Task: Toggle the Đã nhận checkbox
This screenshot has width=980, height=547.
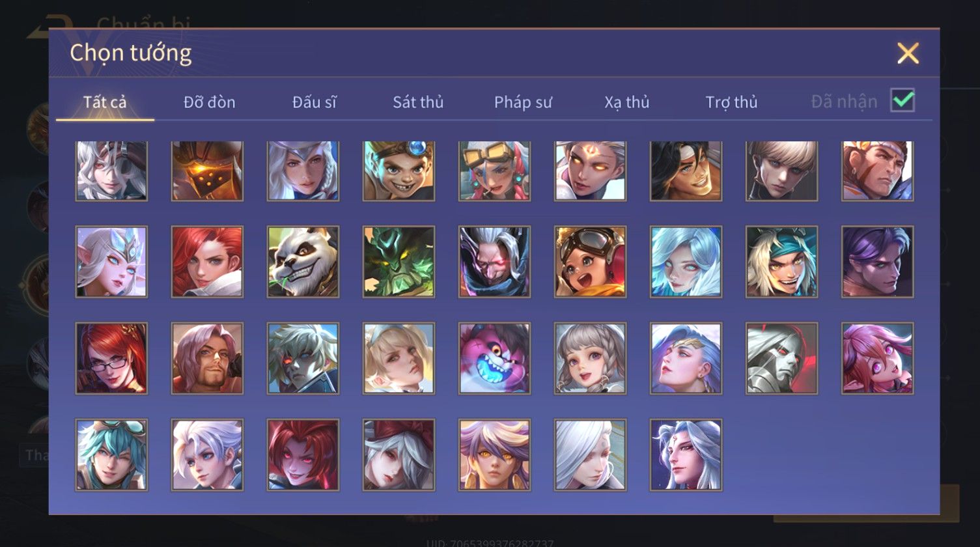Action: [x=903, y=100]
